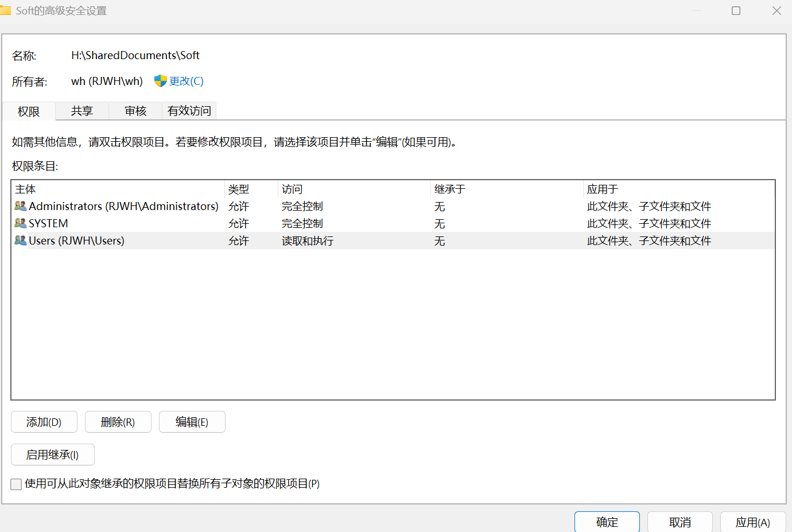Cancel with the 取消 button
This screenshot has width=792, height=532.
click(x=680, y=522)
